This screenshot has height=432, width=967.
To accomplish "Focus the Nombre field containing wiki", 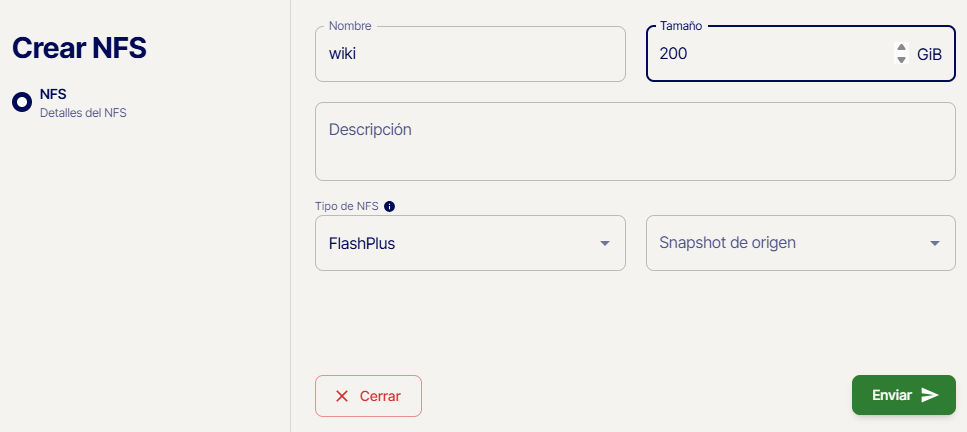I will [470, 54].
